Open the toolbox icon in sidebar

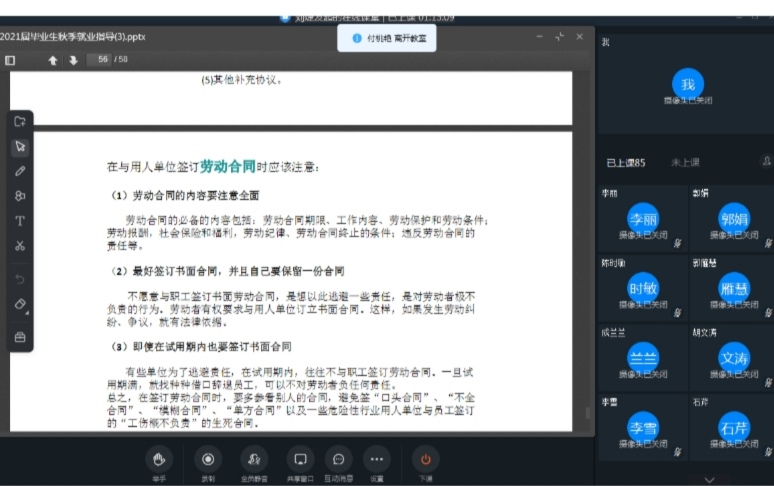click(20, 337)
